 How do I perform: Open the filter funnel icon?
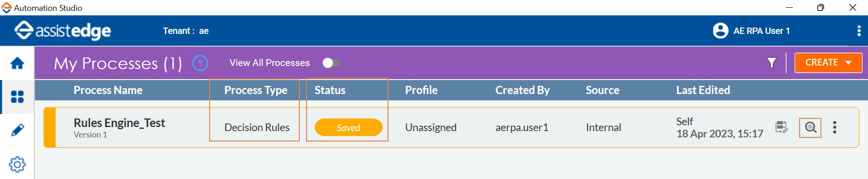[x=772, y=62]
